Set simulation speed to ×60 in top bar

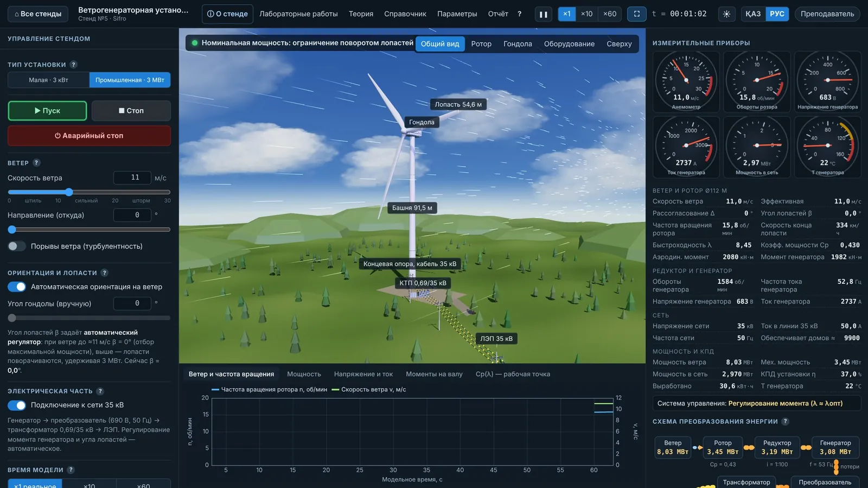(x=610, y=14)
